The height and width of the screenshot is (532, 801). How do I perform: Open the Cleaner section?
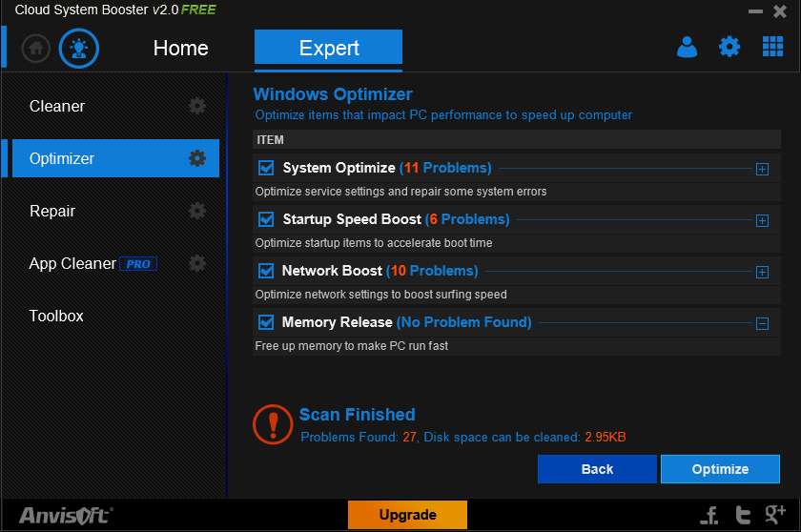click(x=57, y=106)
